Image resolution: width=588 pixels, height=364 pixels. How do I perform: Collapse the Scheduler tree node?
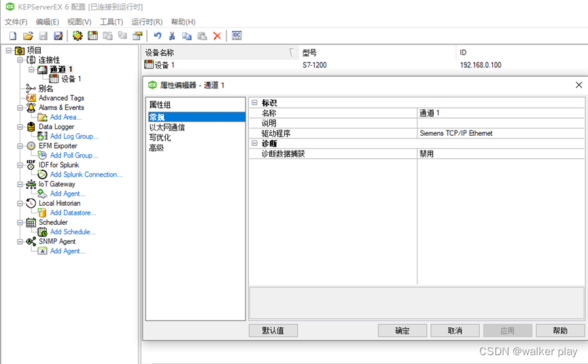click(x=20, y=223)
